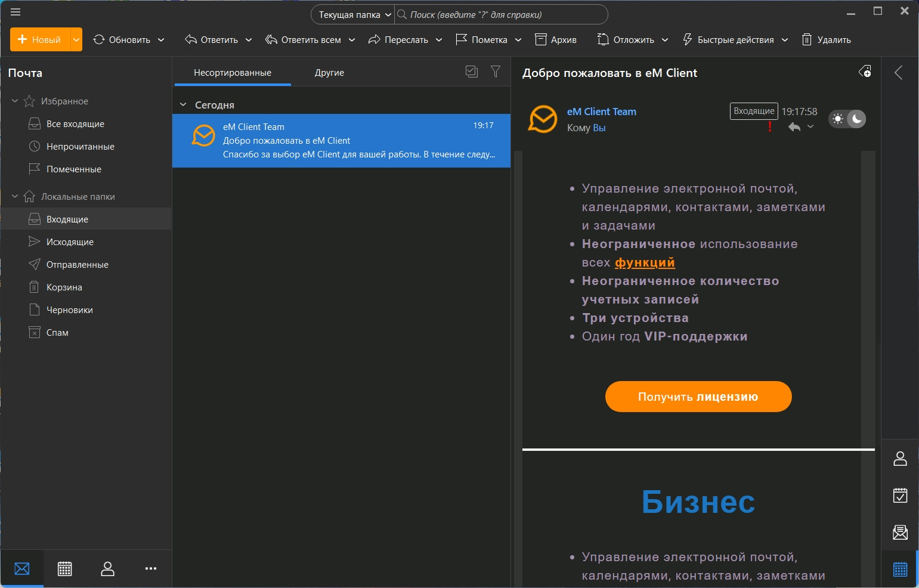The width and height of the screenshot is (919, 588).
Task: Click the Входящие folder tag in header
Action: click(754, 111)
